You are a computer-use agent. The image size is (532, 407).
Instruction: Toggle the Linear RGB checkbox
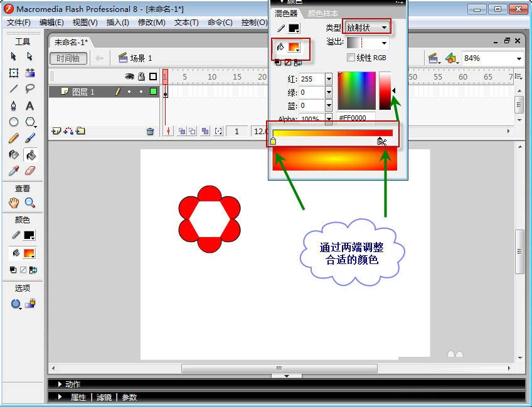point(351,57)
